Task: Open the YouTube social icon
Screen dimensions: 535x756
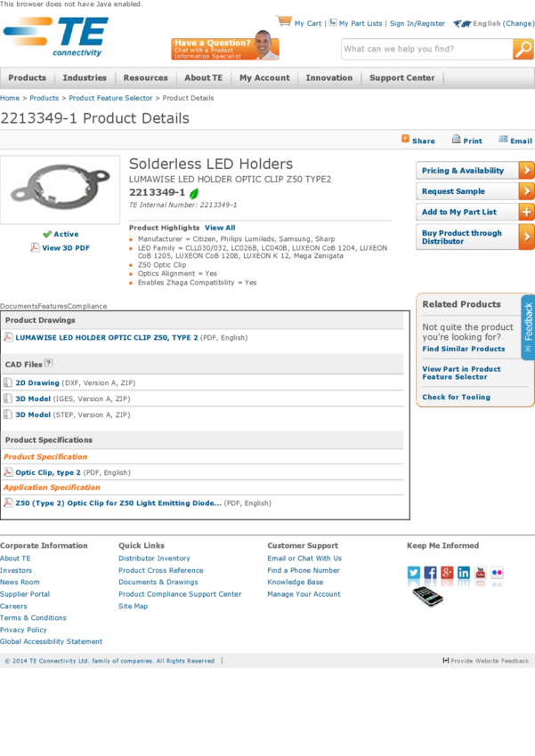Action: (481, 572)
